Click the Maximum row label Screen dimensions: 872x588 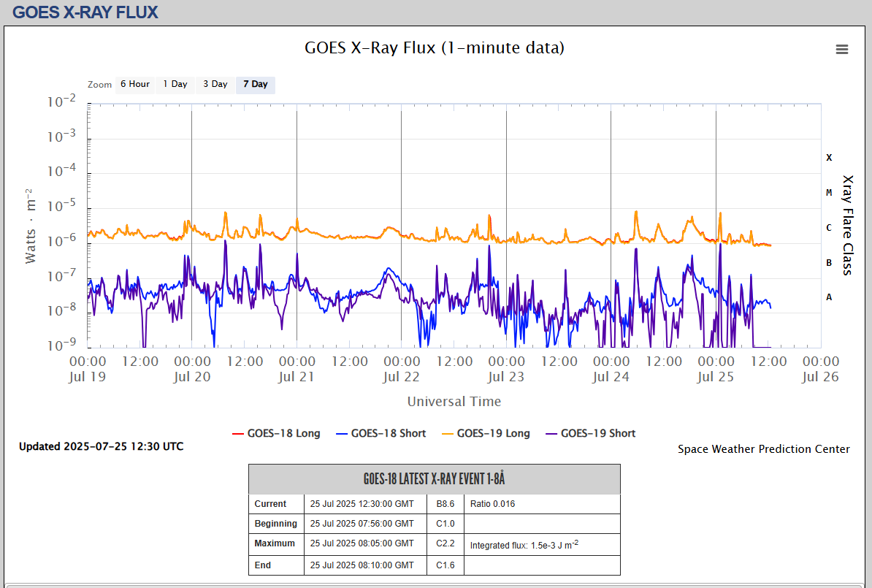(x=274, y=543)
